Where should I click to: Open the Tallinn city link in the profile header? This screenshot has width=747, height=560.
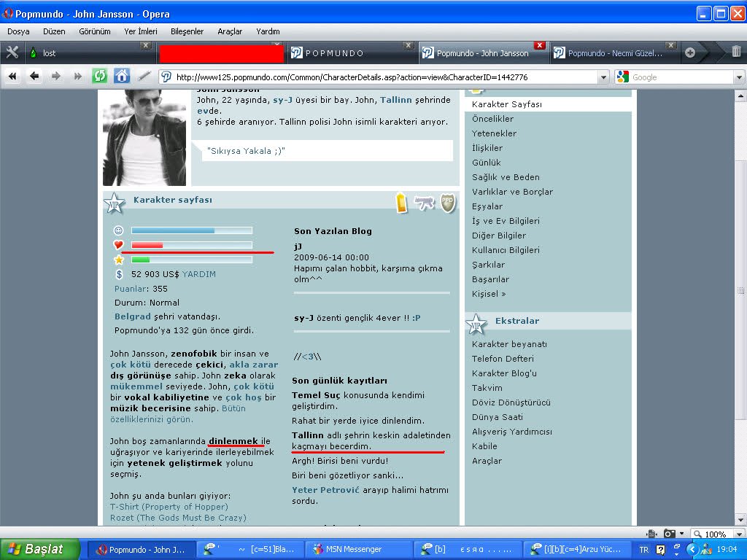point(396,100)
